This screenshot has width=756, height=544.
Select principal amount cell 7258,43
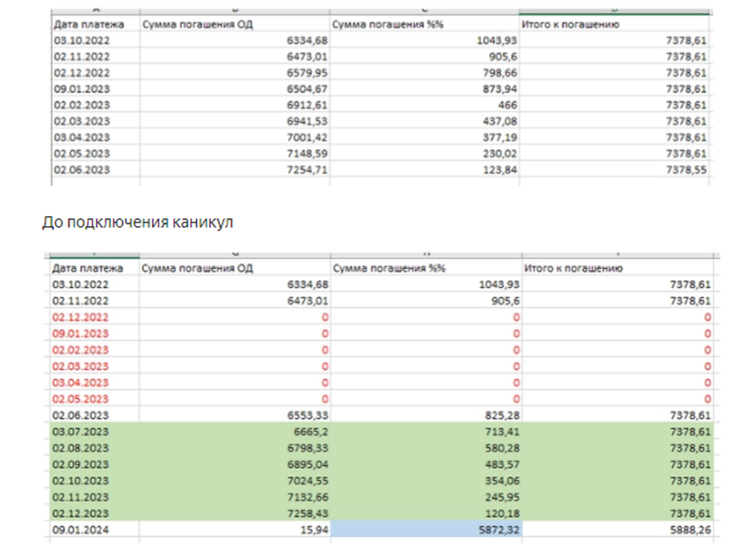coord(235,514)
